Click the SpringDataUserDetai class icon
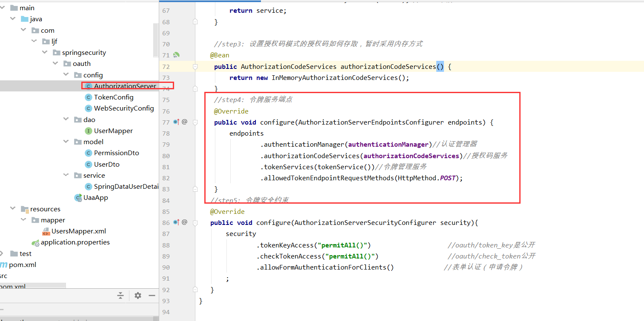The height and width of the screenshot is (321, 644). pyautogui.click(x=88, y=187)
